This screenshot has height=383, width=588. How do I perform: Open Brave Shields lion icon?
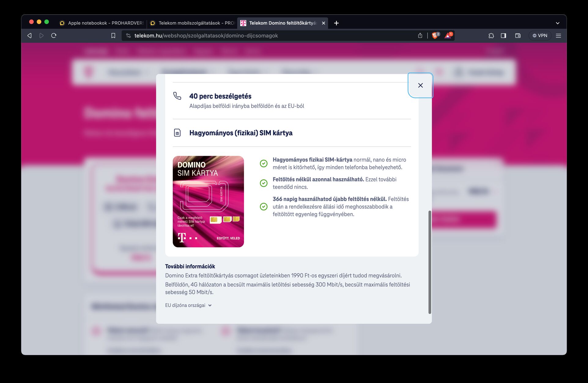(x=435, y=35)
